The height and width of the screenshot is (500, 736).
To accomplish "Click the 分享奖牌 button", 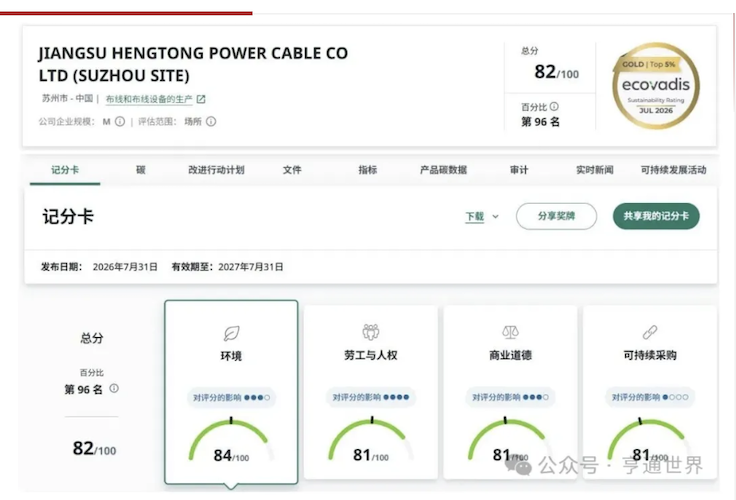I will point(556,216).
